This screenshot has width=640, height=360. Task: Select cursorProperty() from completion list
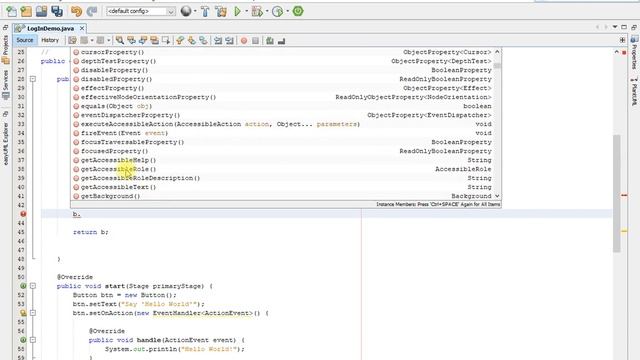[x=282, y=52]
